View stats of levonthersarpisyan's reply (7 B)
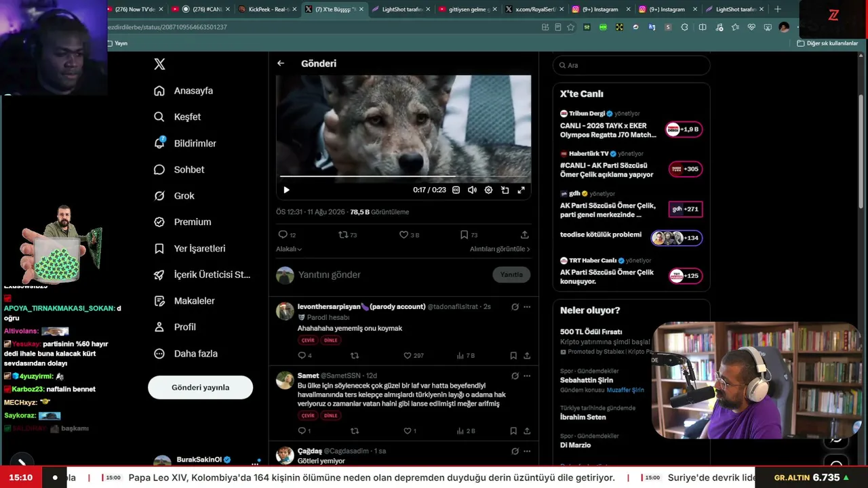868x488 pixels. tap(466, 355)
